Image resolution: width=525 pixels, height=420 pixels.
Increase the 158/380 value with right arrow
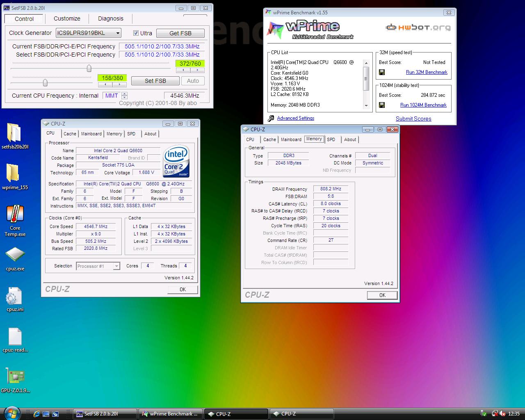click(x=119, y=84)
